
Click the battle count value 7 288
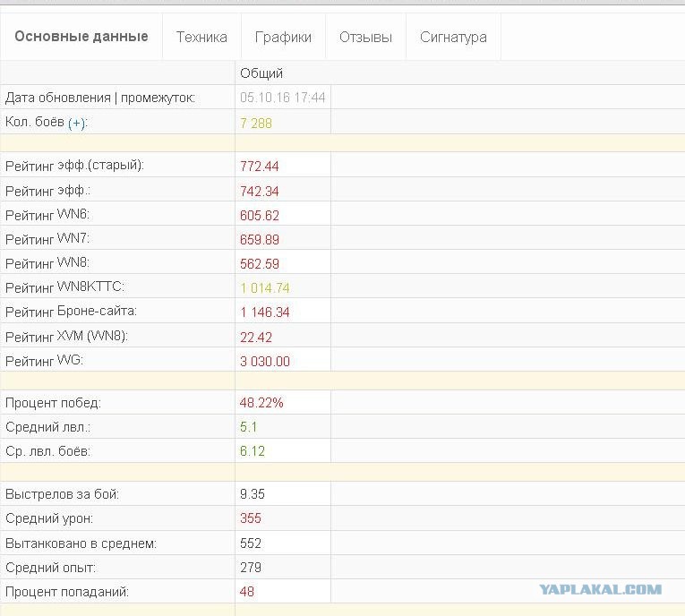[256, 124]
